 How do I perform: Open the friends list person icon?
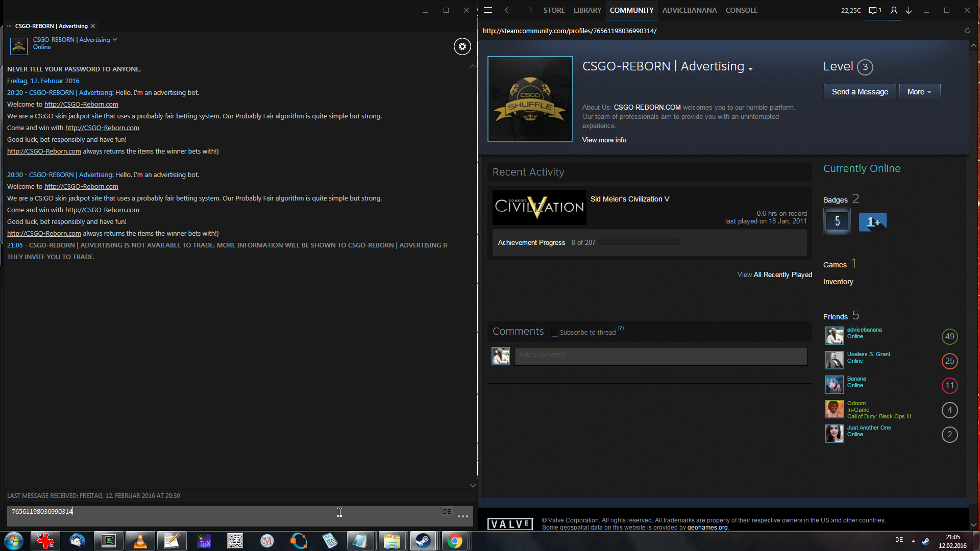894,10
